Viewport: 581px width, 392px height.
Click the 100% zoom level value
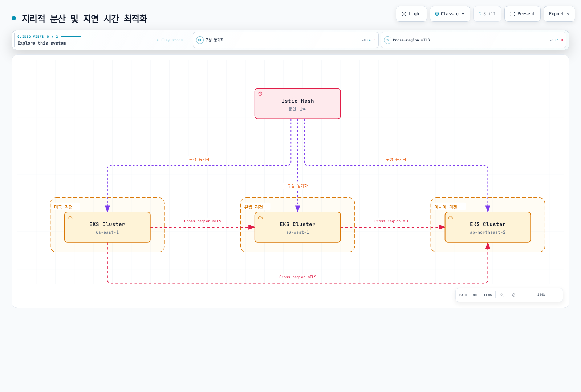(541, 295)
